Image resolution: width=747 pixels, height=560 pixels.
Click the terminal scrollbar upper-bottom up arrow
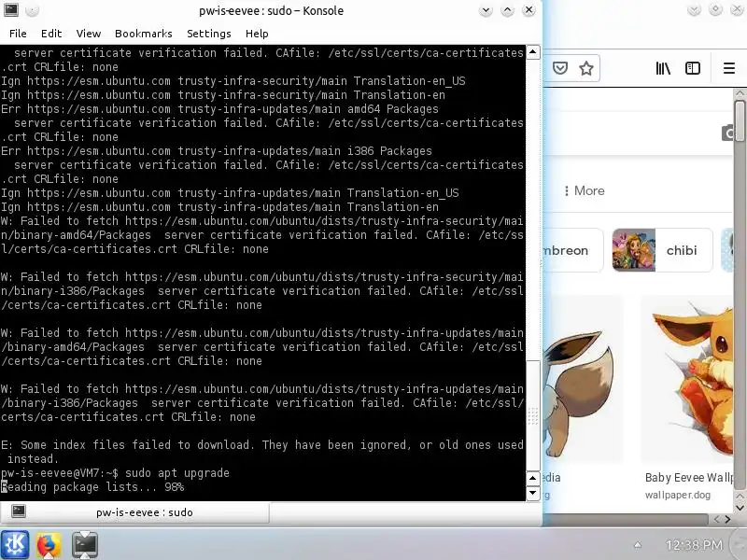[x=532, y=478]
